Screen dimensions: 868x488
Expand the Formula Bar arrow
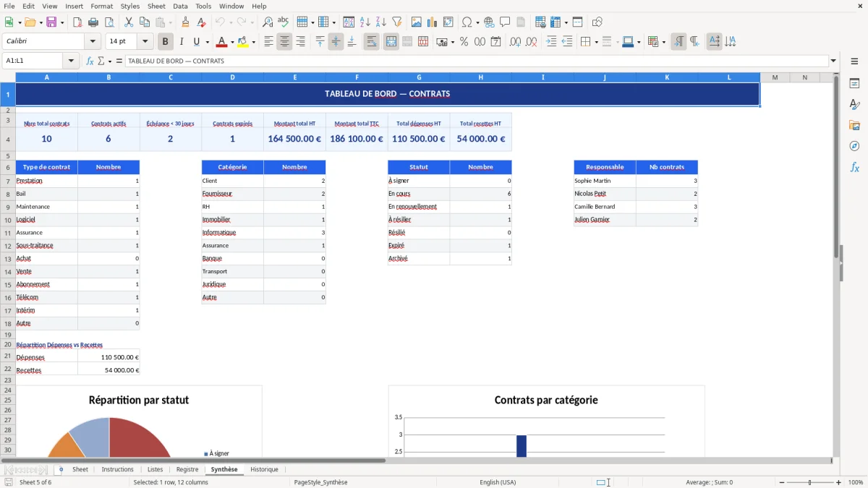click(833, 61)
